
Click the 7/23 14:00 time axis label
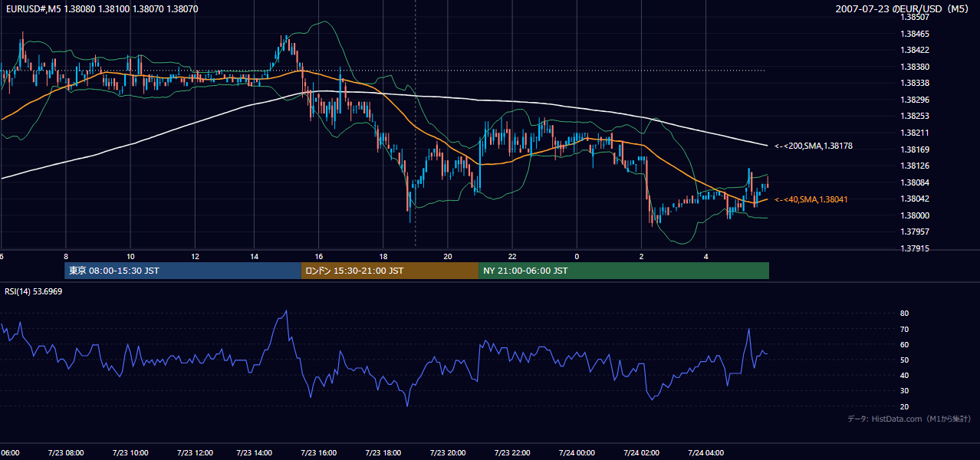point(254,453)
